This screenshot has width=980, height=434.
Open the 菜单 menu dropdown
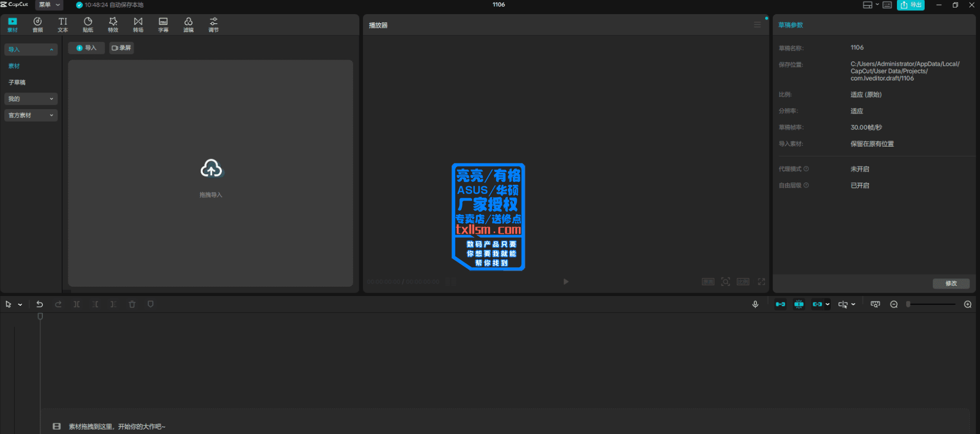click(49, 5)
